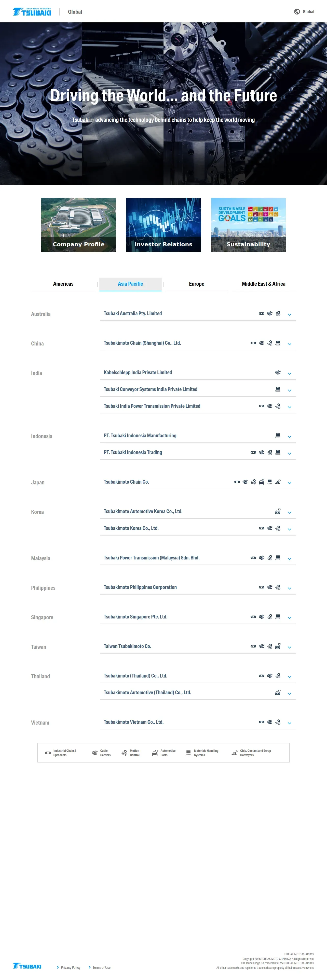The height and width of the screenshot is (980, 327).
Task: Expand the Tsubaki Australia Pty. Limited entry
Action: click(x=289, y=314)
